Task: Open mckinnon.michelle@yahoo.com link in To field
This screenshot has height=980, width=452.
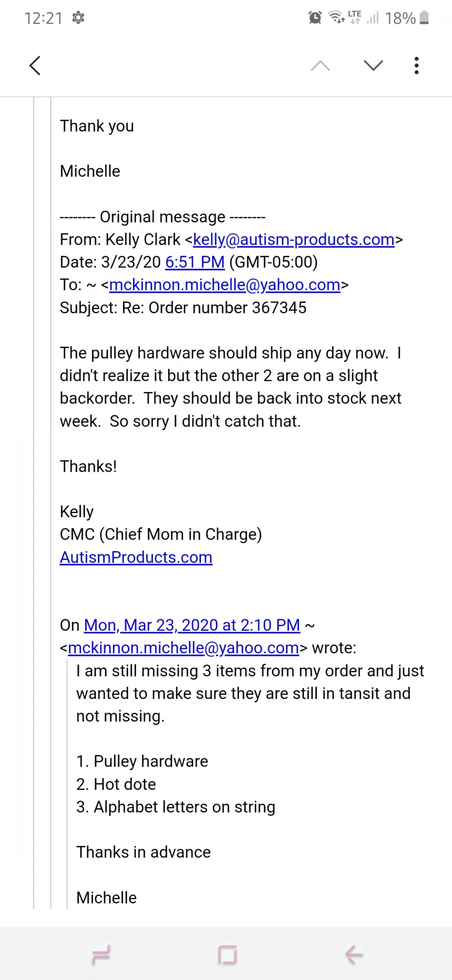Action: click(x=224, y=285)
